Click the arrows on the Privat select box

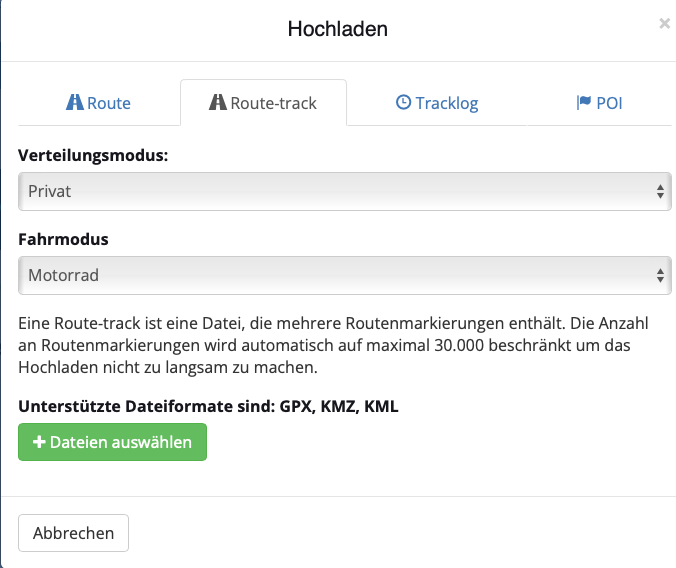pyautogui.click(x=660, y=191)
